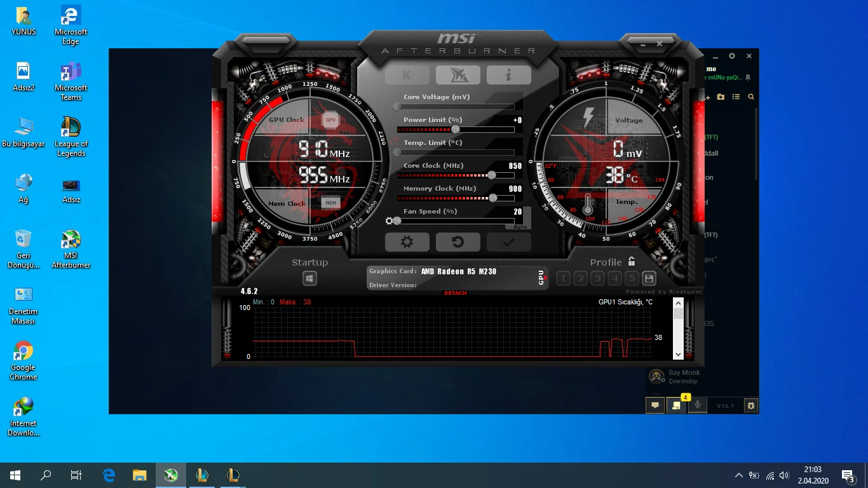This screenshot has height=488, width=868.
Task: Open the Kombustor stress test button
Action: (x=407, y=75)
